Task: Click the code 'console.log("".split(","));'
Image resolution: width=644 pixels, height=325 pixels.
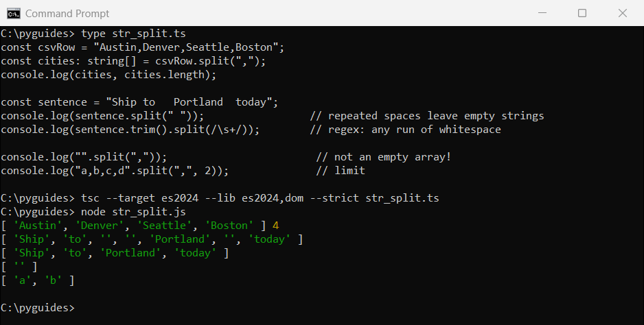Action: pyautogui.click(x=84, y=157)
